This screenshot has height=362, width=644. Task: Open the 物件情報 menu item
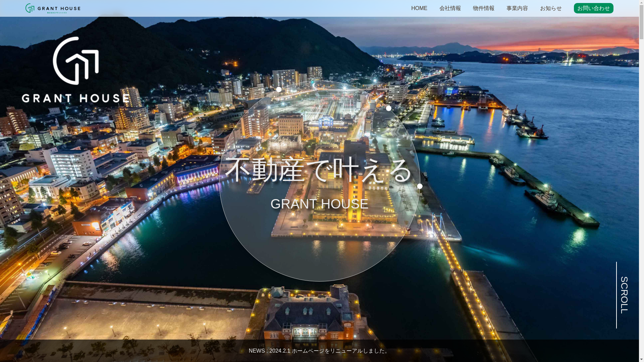tap(483, 8)
